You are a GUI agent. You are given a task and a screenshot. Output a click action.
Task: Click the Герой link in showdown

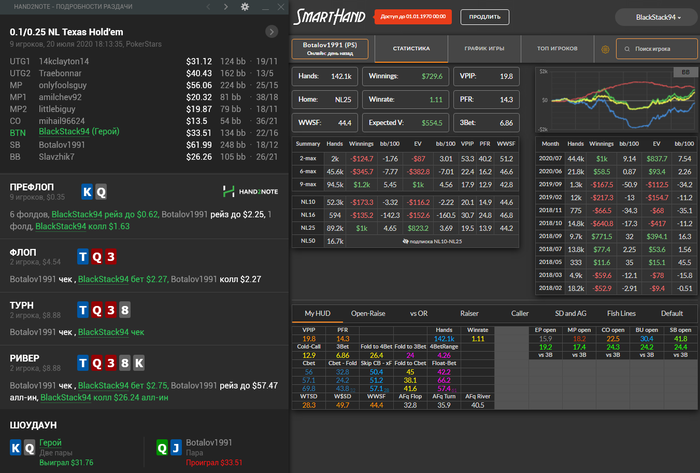50,443
